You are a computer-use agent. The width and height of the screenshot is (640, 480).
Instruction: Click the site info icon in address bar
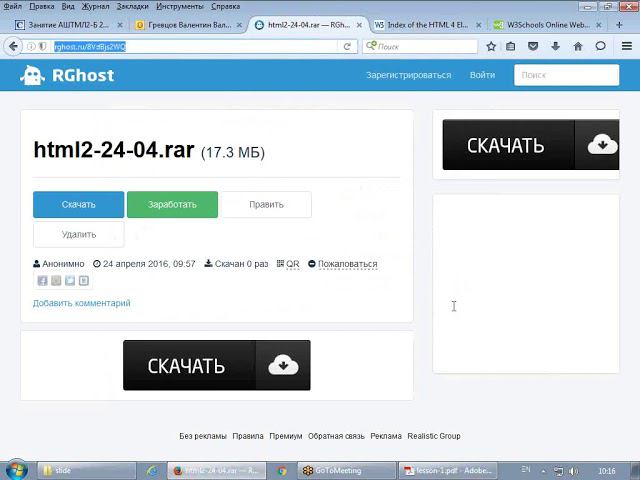pyautogui.click(x=31, y=47)
